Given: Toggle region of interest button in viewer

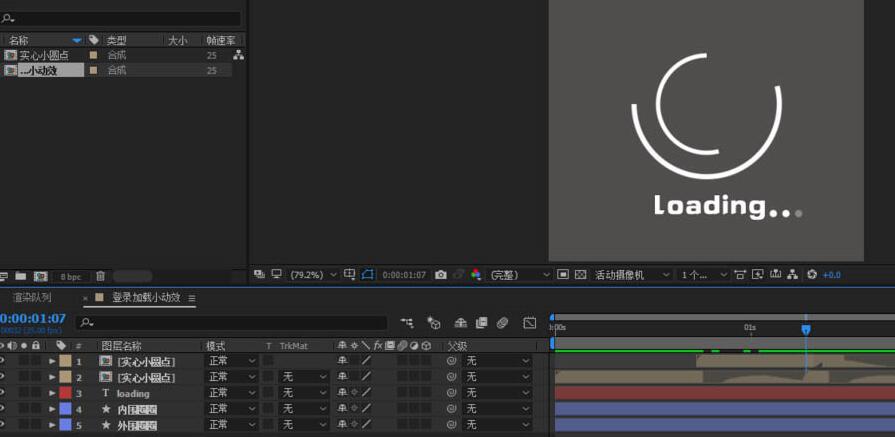Looking at the screenshot, I should coord(367,274).
